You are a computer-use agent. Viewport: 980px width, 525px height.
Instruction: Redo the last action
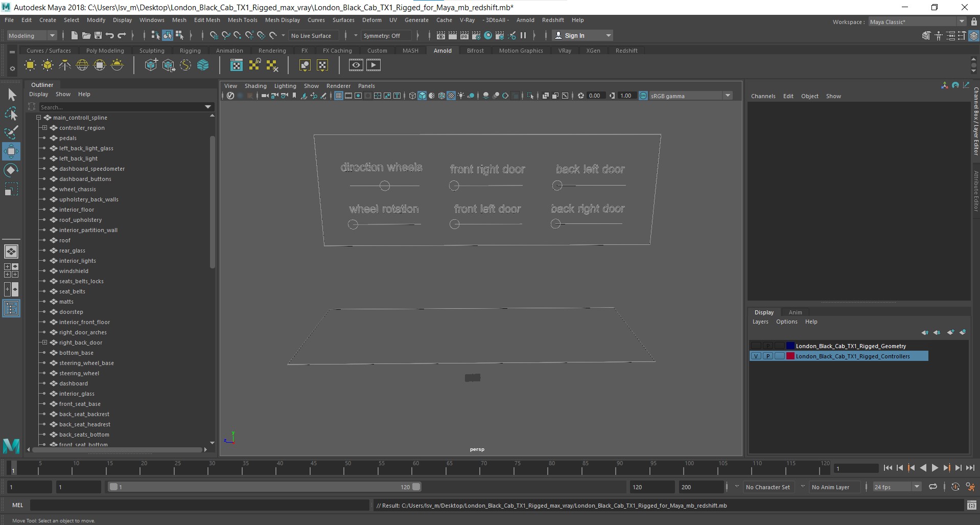(122, 35)
